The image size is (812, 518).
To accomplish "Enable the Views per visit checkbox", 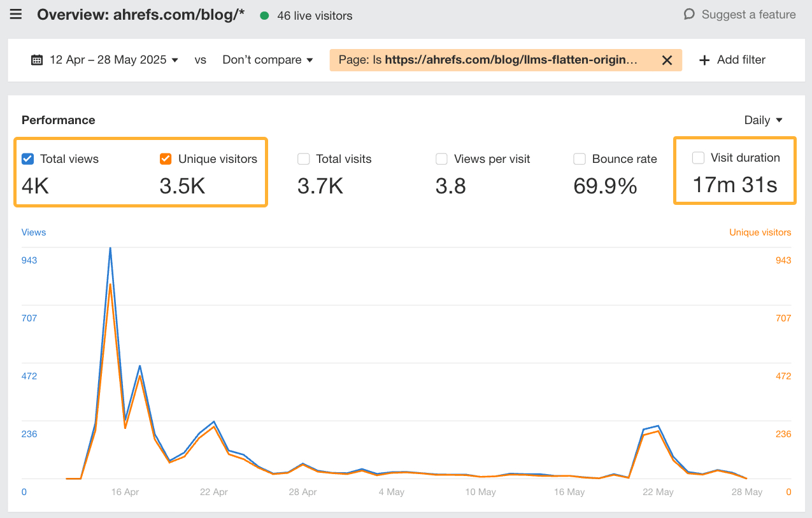I will (441, 158).
